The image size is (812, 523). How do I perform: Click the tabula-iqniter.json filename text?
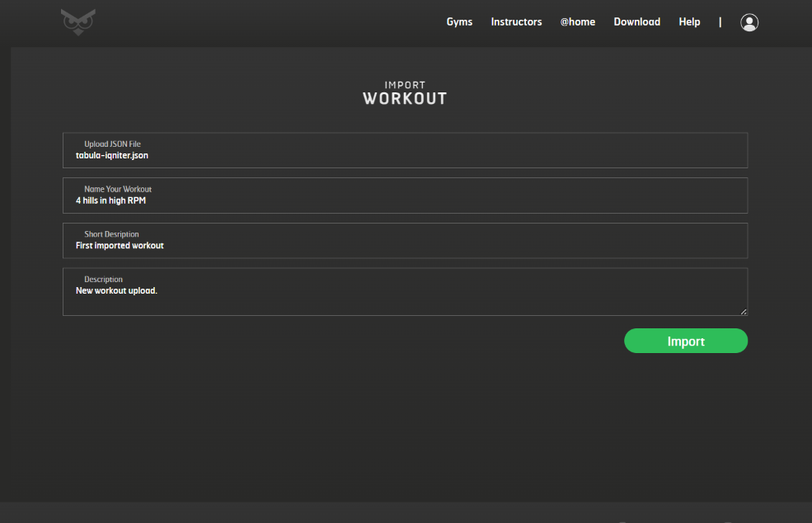click(x=112, y=155)
